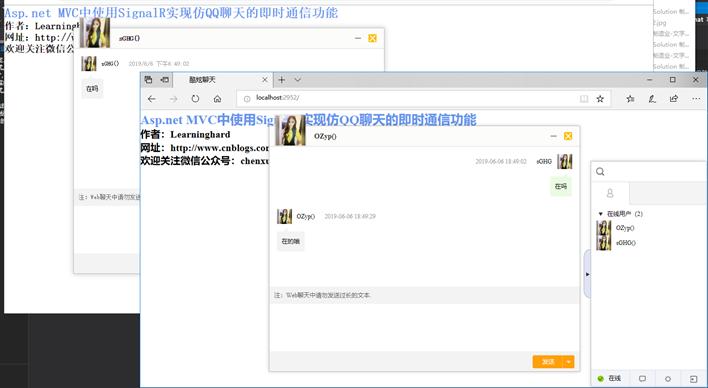Image resolution: width=708 pixels, height=388 pixels.
Task: Click the 在吗 bubble in background chat
Action: point(92,89)
